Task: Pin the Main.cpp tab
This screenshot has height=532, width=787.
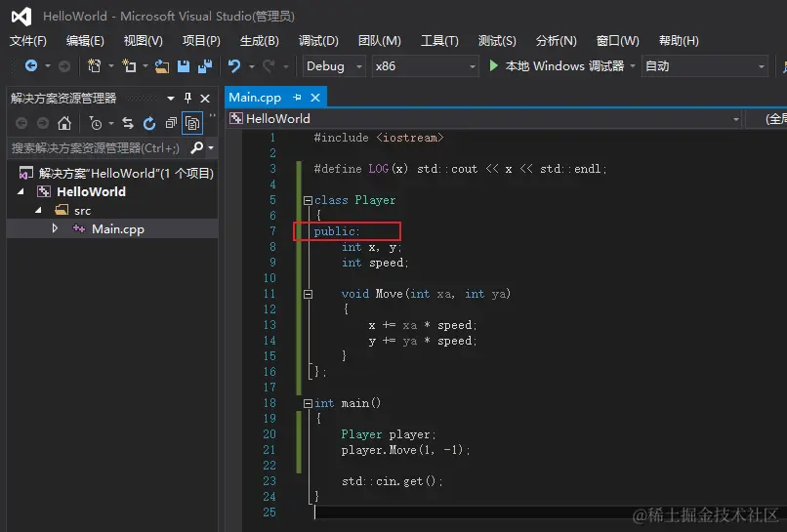Action: 297,98
